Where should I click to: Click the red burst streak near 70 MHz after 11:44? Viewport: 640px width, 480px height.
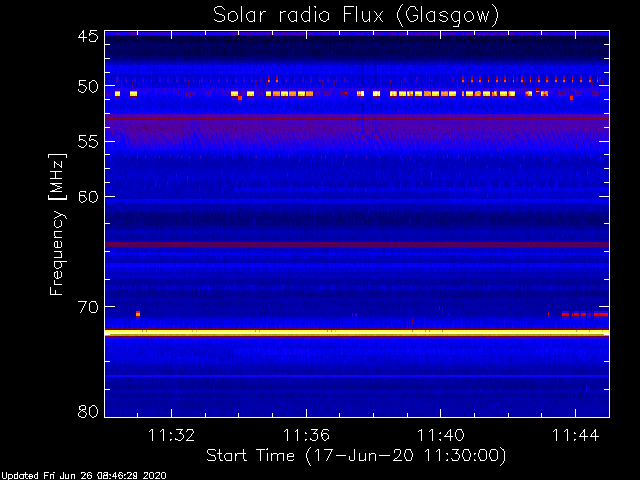(585, 315)
